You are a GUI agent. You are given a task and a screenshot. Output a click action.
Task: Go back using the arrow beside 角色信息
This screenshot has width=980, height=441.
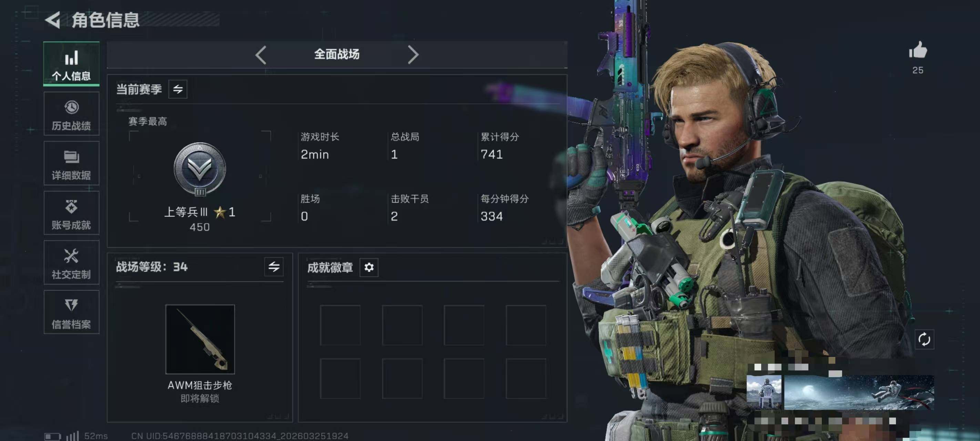(53, 20)
